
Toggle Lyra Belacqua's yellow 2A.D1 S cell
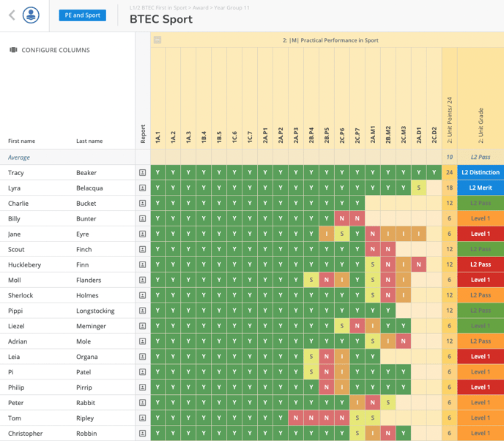pos(419,188)
